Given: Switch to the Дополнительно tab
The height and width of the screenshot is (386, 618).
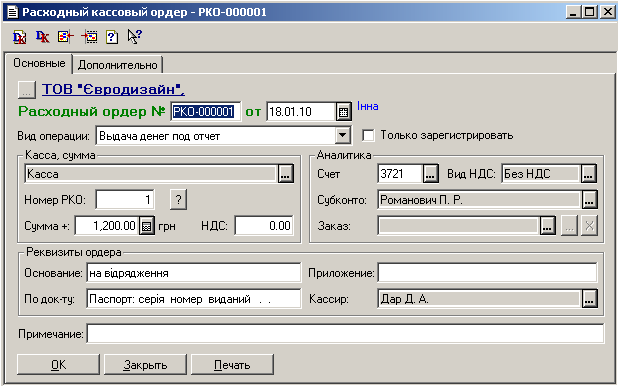Looking at the screenshot, I should 117,65.
